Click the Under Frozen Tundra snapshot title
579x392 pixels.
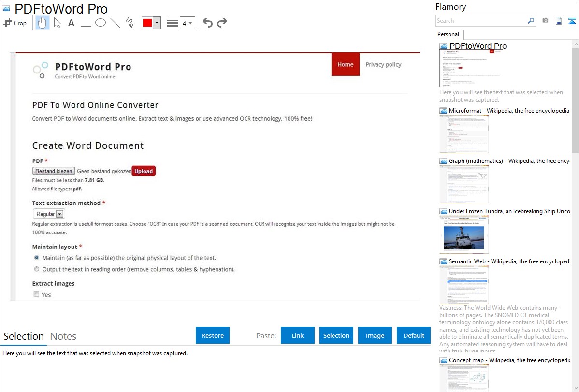point(509,211)
